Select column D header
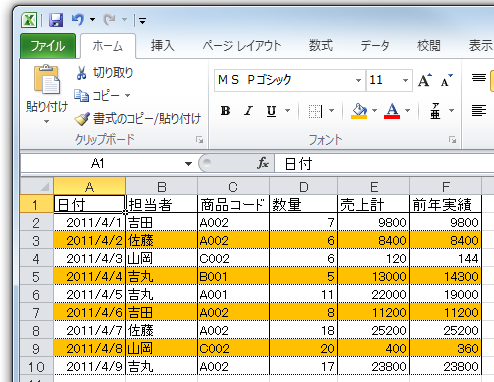Image resolution: width=494 pixels, height=382 pixels. pyautogui.click(x=303, y=186)
